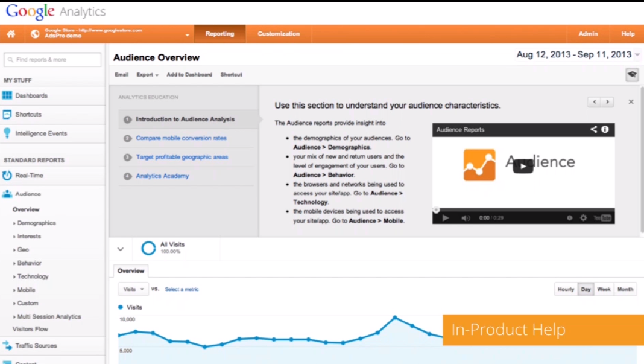This screenshot has width=644, height=364.
Task: Click Compare mobile conversion rates link
Action: [181, 138]
